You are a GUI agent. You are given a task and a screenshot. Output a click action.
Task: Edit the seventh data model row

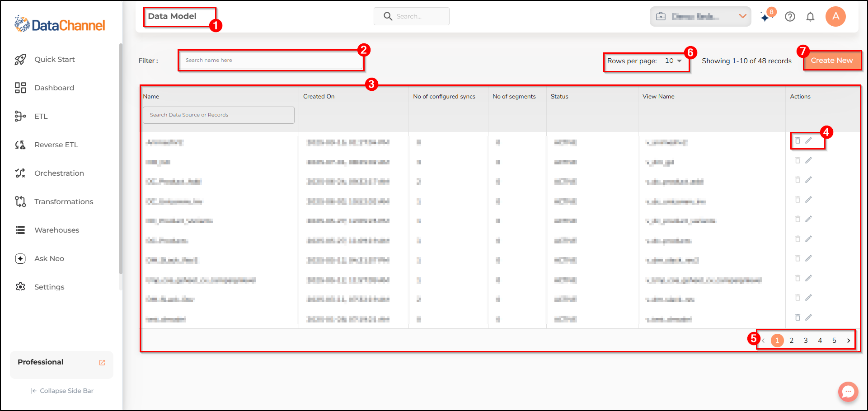click(x=809, y=258)
